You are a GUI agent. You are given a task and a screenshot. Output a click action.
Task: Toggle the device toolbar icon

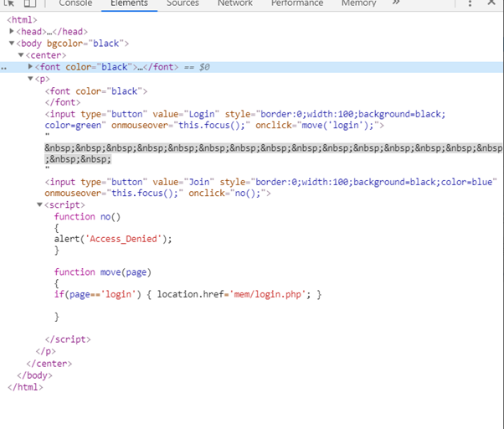tap(30, 3)
